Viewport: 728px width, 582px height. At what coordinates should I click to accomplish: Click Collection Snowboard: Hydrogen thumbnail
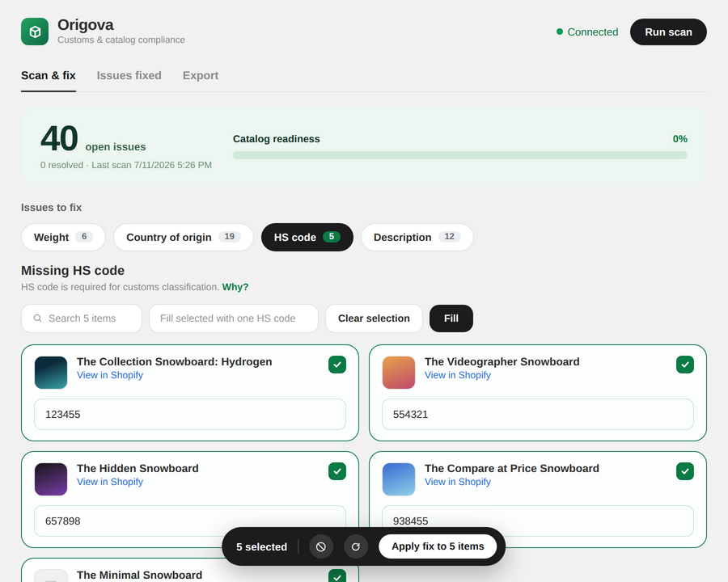click(51, 372)
